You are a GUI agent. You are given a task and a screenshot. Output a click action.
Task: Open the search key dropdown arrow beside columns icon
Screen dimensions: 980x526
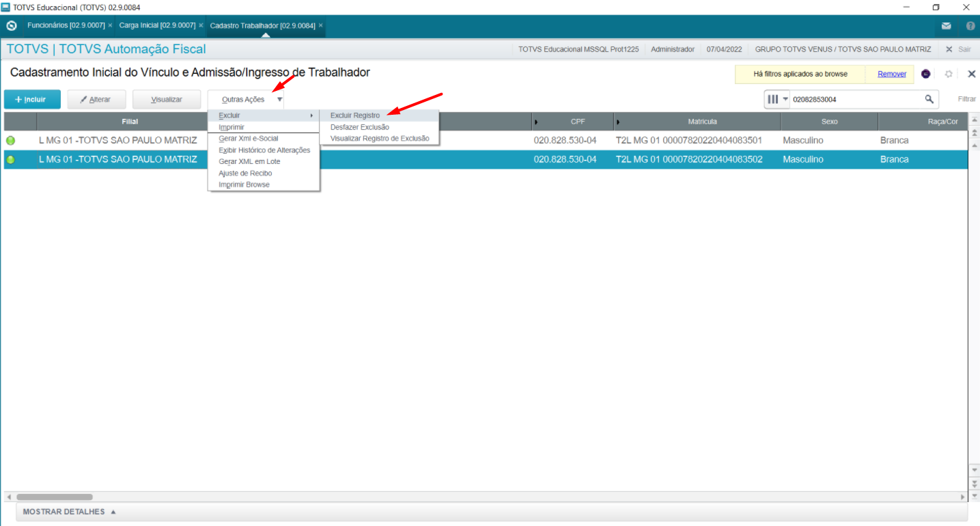pyautogui.click(x=785, y=99)
